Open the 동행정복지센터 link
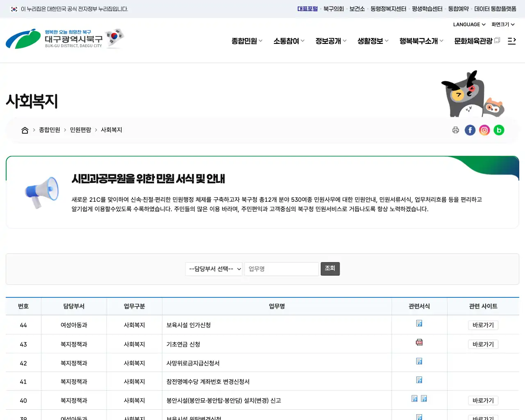Viewport: 525px width, 420px height. pos(388,9)
